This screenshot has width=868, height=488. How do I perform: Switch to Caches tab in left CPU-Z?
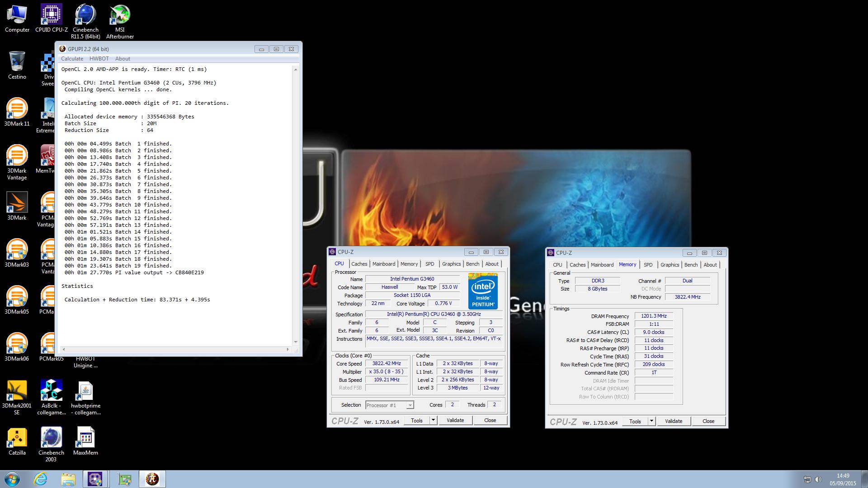[359, 264]
